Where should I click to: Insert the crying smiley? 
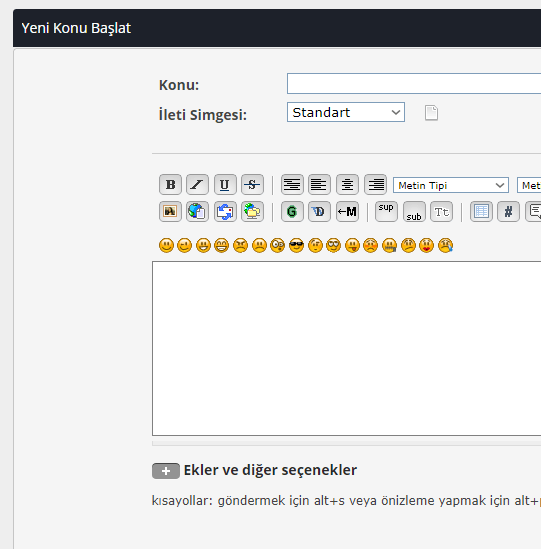(445, 245)
